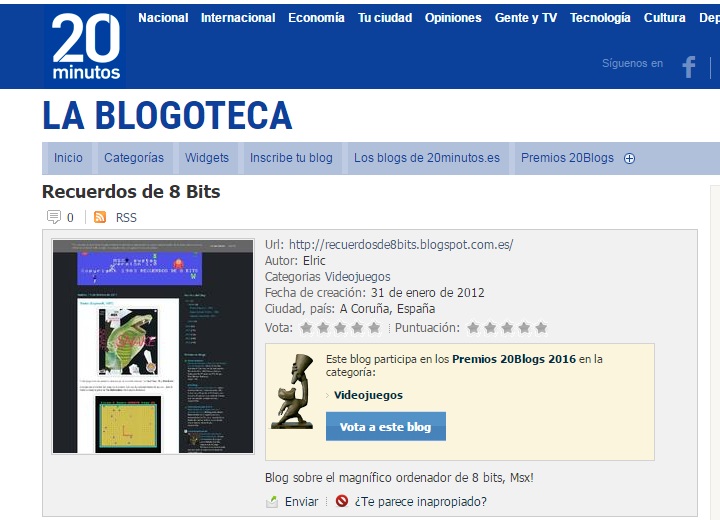Click the Premios 20Blogs 2016 link
Image resolution: width=720 pixels, height=520 pixels.
coord(514,359)
